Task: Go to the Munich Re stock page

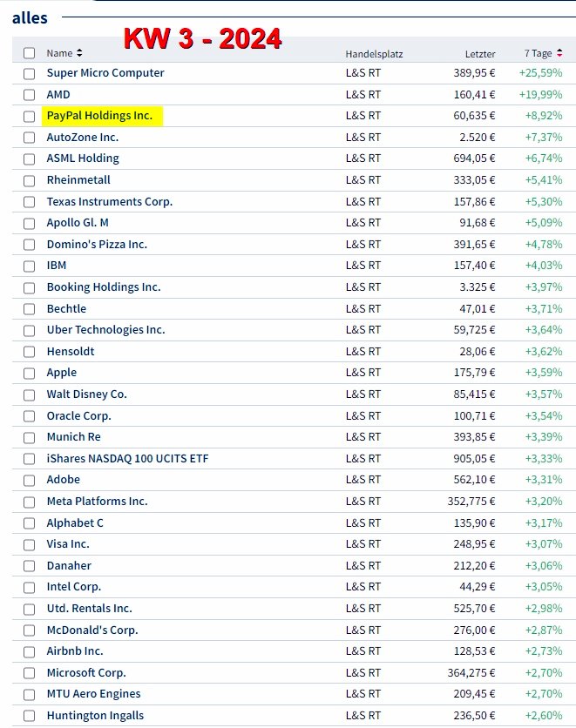Action: (x=73, y=436)
